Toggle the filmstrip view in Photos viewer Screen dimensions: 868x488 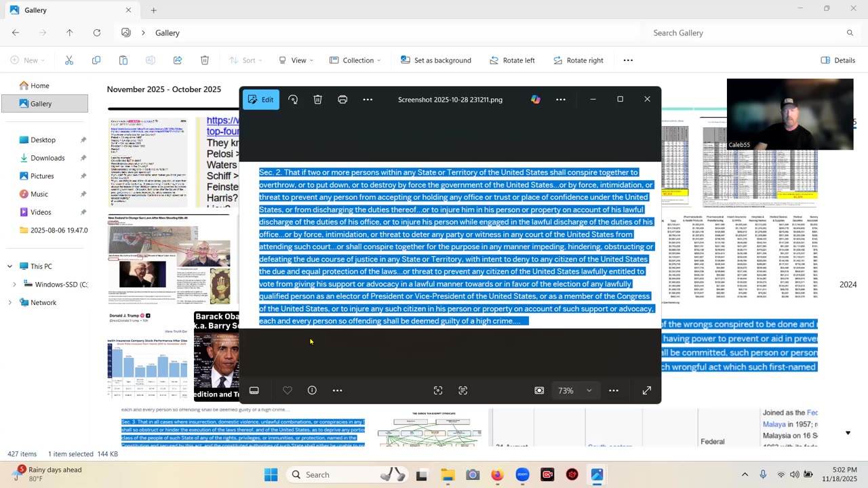[x=254, y=390]
